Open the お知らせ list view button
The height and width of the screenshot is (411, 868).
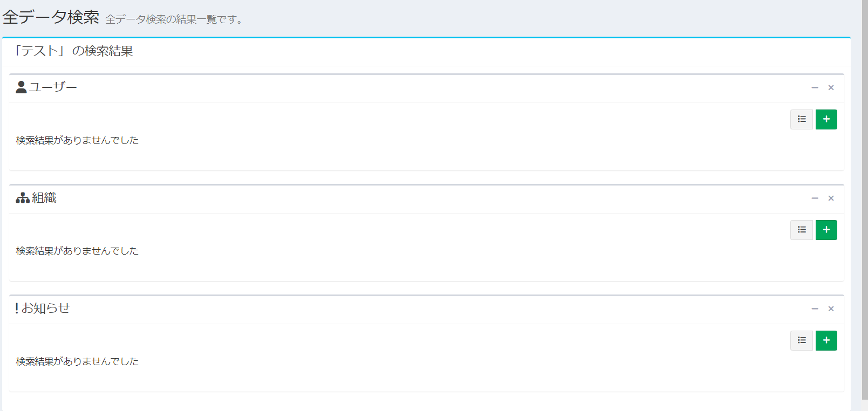pos(802,340)
